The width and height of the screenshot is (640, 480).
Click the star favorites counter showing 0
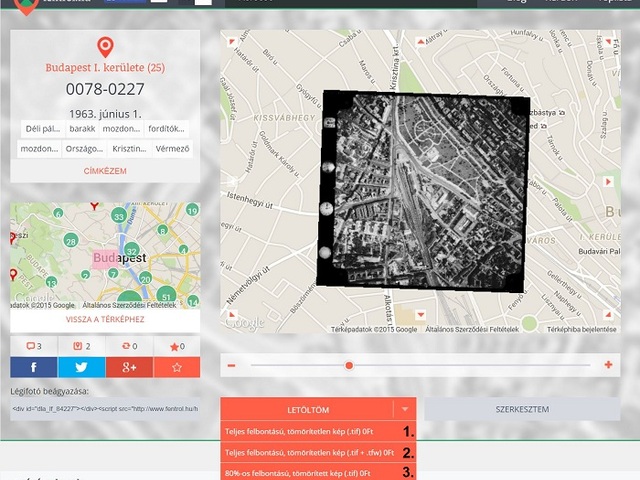(x=177, y=346)
